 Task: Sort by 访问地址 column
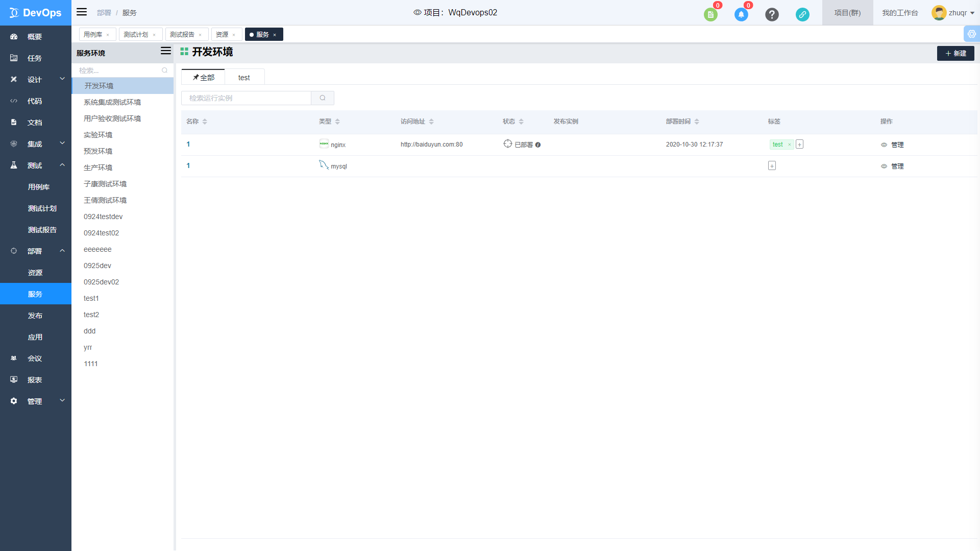point(431,122)
